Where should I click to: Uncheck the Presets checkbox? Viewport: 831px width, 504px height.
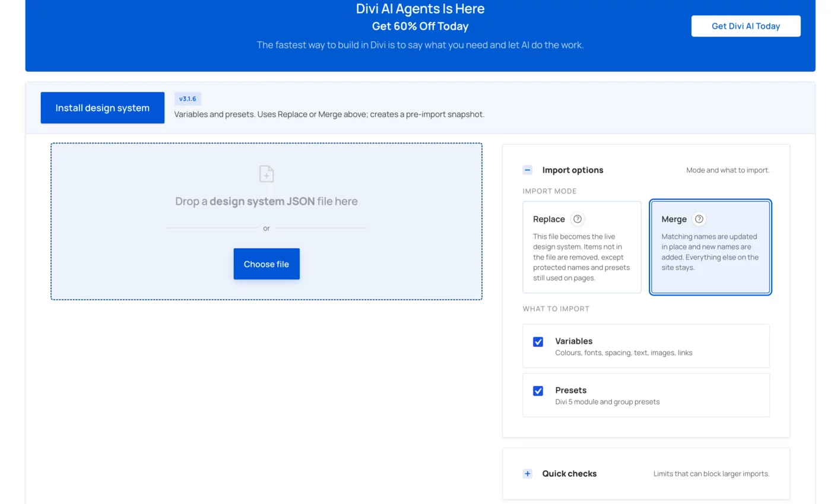point(538,391)
